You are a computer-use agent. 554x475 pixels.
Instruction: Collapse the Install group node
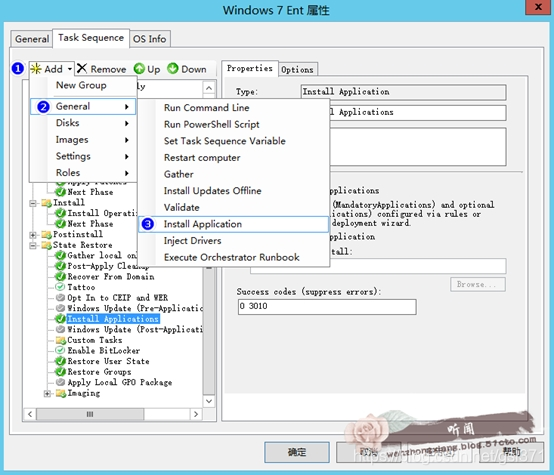(33, 203)
